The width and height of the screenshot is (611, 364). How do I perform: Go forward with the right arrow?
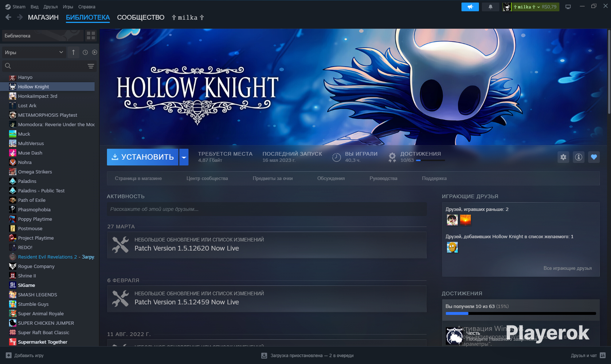coord(20,17)
